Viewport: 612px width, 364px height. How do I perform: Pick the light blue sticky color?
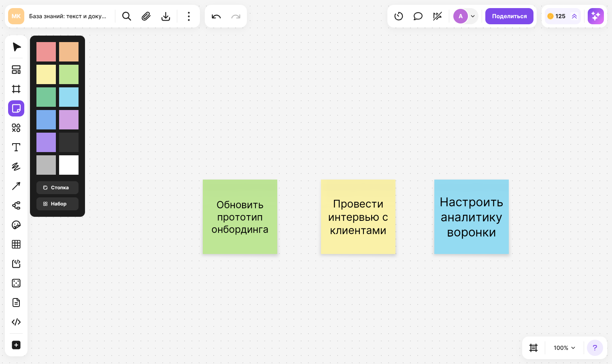tap(69, 97)
